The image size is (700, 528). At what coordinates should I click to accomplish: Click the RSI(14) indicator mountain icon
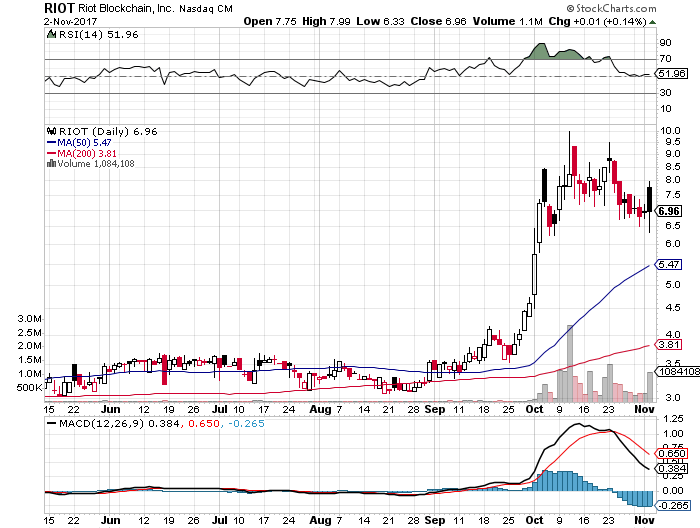[x=52, y=34]
